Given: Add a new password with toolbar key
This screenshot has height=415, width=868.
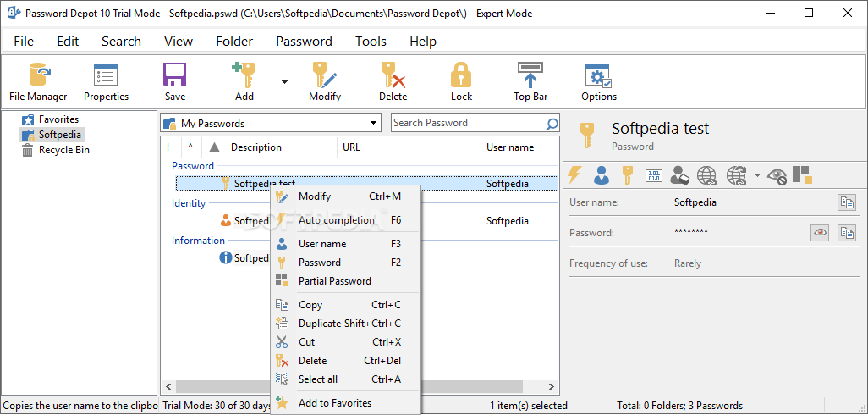Looking at the screenshot, I should coord(244,82).
